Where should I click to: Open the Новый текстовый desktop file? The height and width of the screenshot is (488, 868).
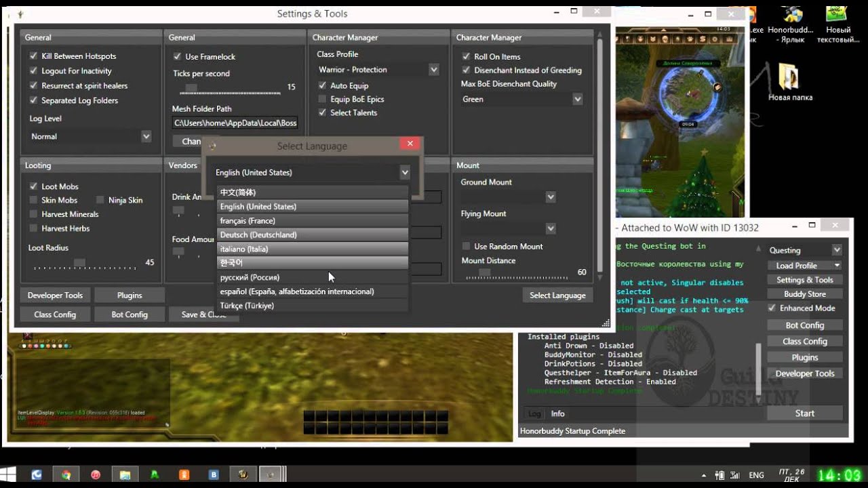(838, 24)
